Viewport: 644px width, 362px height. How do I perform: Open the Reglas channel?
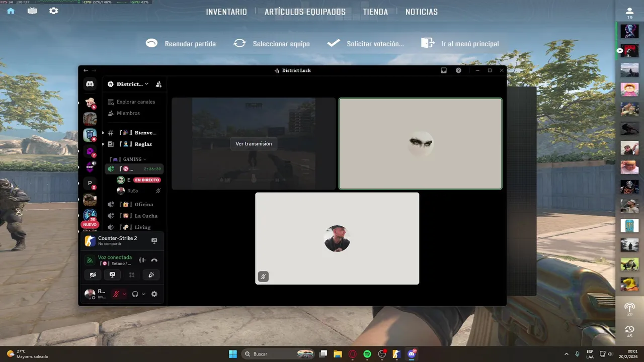click(x=134, y=144)
